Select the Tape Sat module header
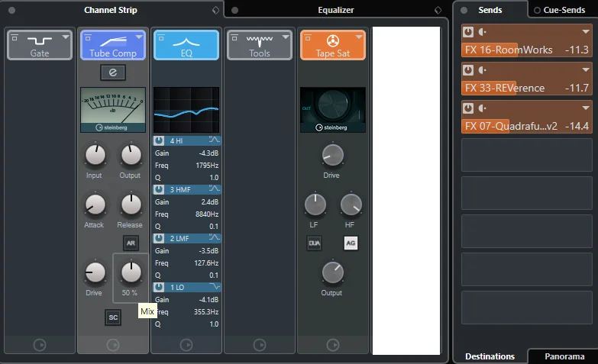This screenshot has height=364, width=598. (332, 45)
